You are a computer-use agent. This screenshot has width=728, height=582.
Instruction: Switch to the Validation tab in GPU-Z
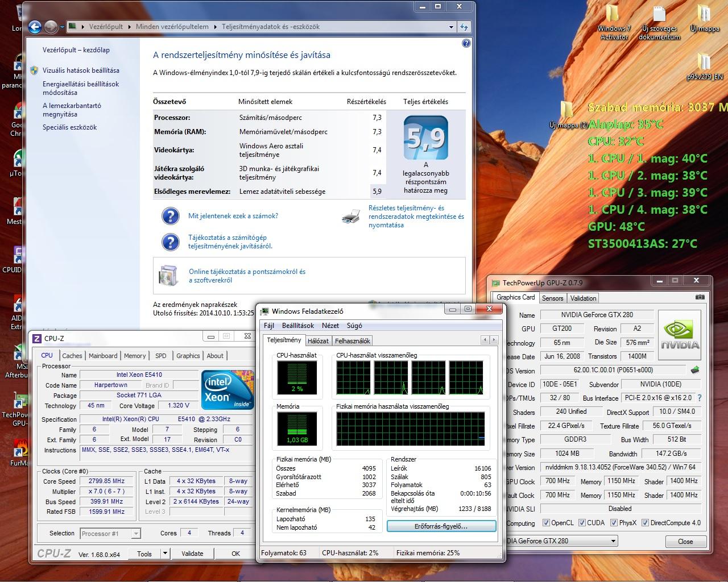click(x=584, y=298)
